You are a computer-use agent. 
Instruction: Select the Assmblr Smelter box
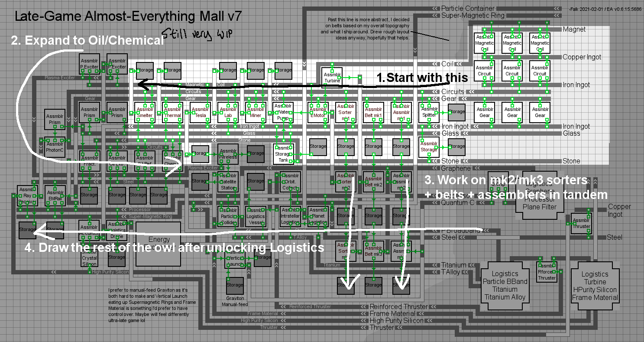pyautogui.click(x=145, y=112)
